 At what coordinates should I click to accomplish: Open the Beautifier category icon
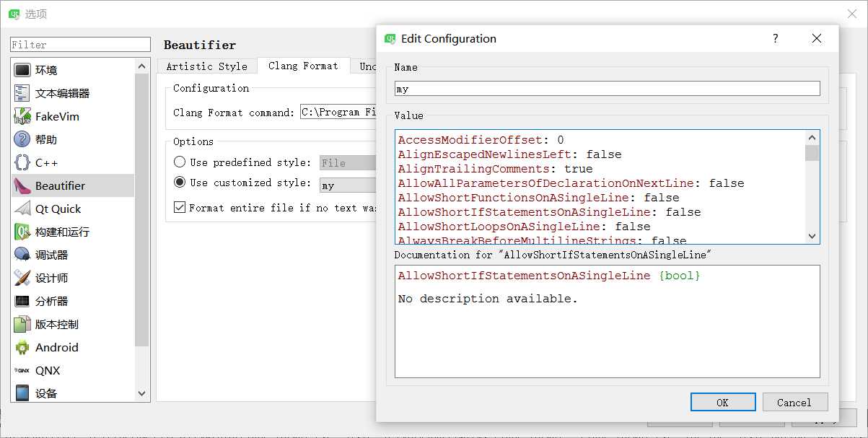coord(22,185)
